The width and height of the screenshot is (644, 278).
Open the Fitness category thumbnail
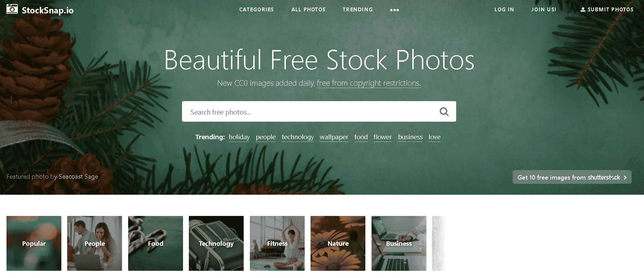277,243
